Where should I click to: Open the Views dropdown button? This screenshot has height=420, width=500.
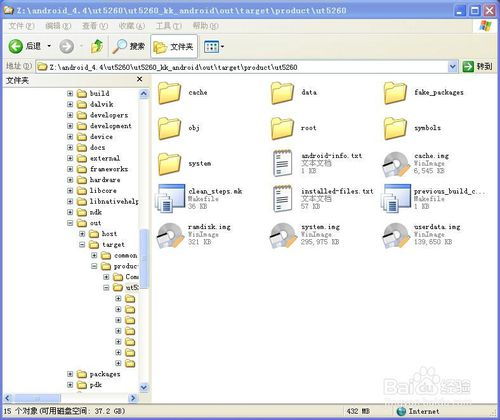(213, 47)
